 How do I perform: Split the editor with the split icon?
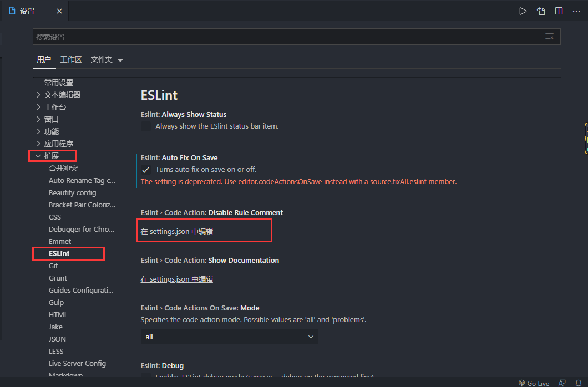point(559,11)
